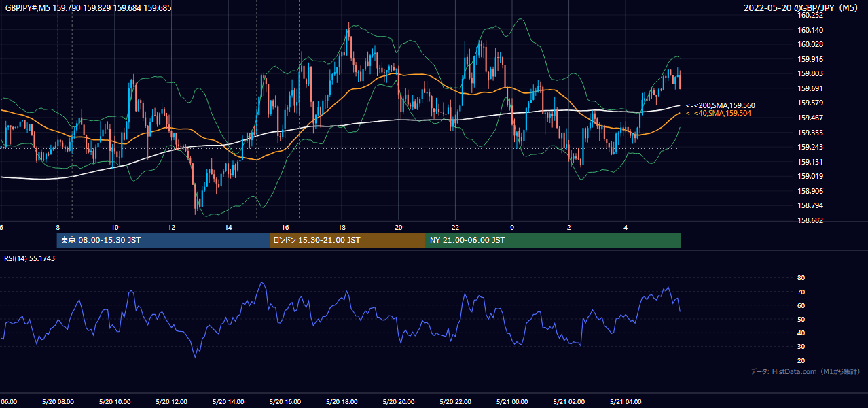Click RSI scale level 60

(801, 305)
